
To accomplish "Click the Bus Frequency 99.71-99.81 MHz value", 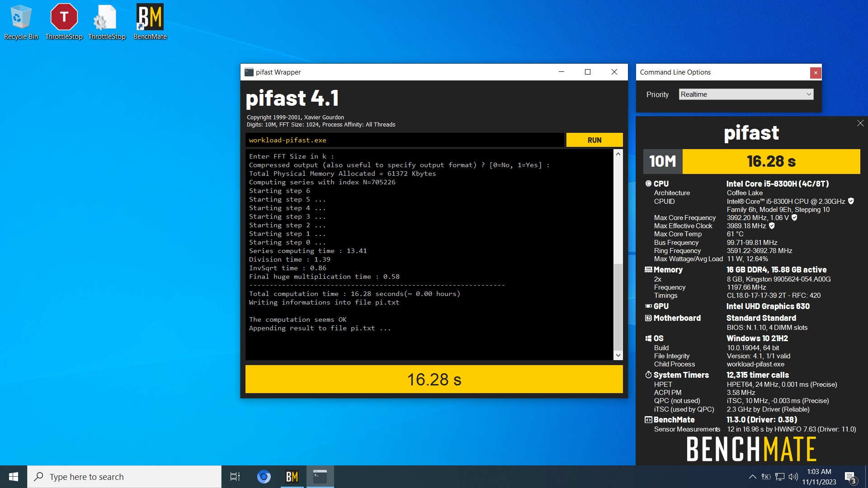I will pyautogui.click(x=752, y=243).
